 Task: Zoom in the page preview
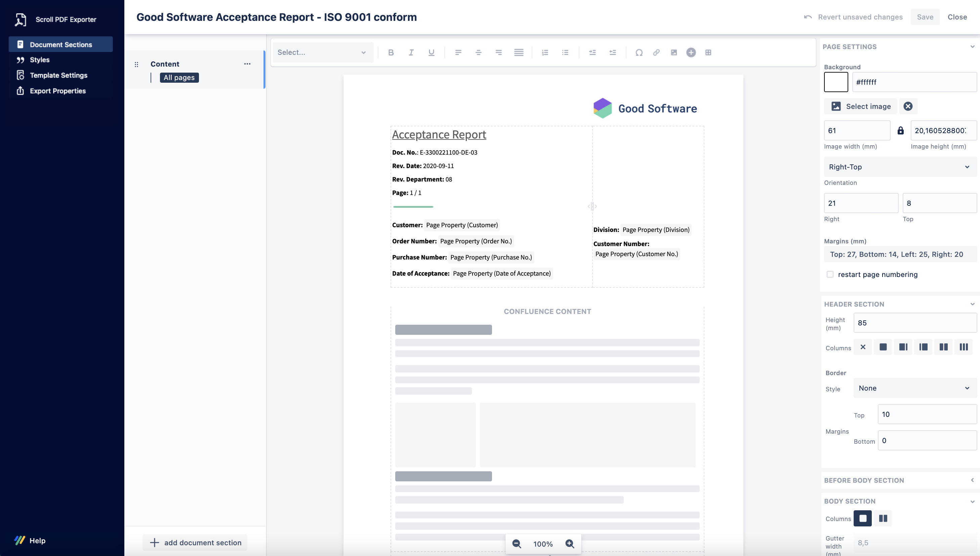coord(570,544)
